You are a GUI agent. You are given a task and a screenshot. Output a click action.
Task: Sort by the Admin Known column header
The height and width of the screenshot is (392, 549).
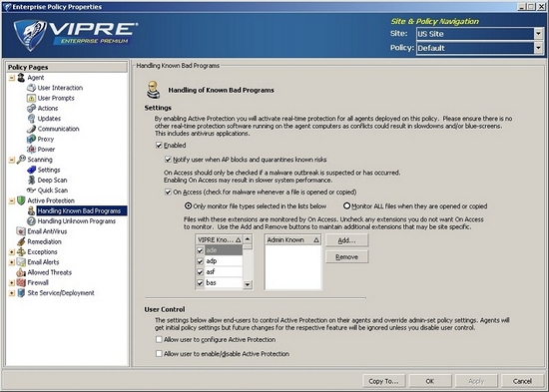(x=292, y=239)
